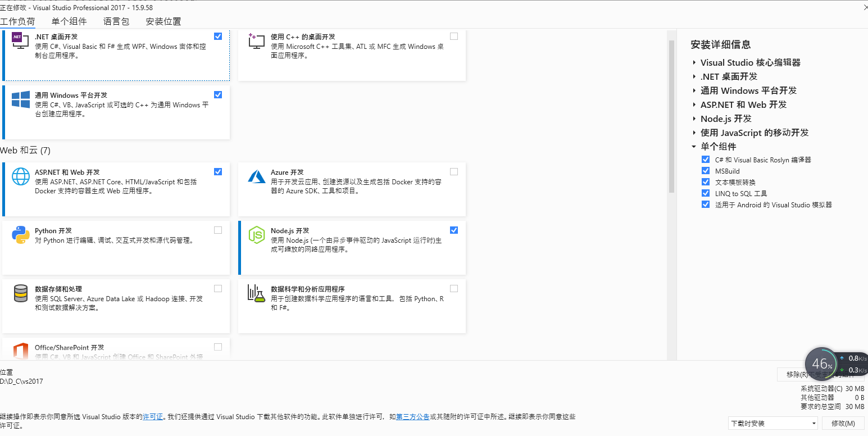Check the 数据科学和分析应用程序 checkbox
The height and width of the screenshot is (436, 868).
point(454,288)
